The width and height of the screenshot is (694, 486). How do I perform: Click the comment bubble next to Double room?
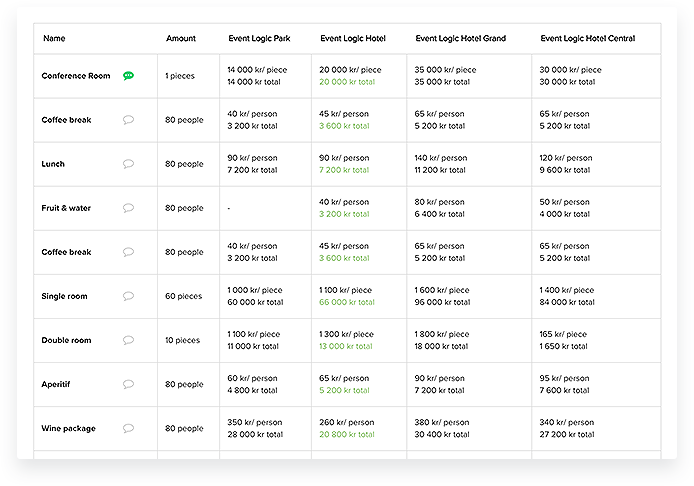pyautogui.click(x=128, y=340)
